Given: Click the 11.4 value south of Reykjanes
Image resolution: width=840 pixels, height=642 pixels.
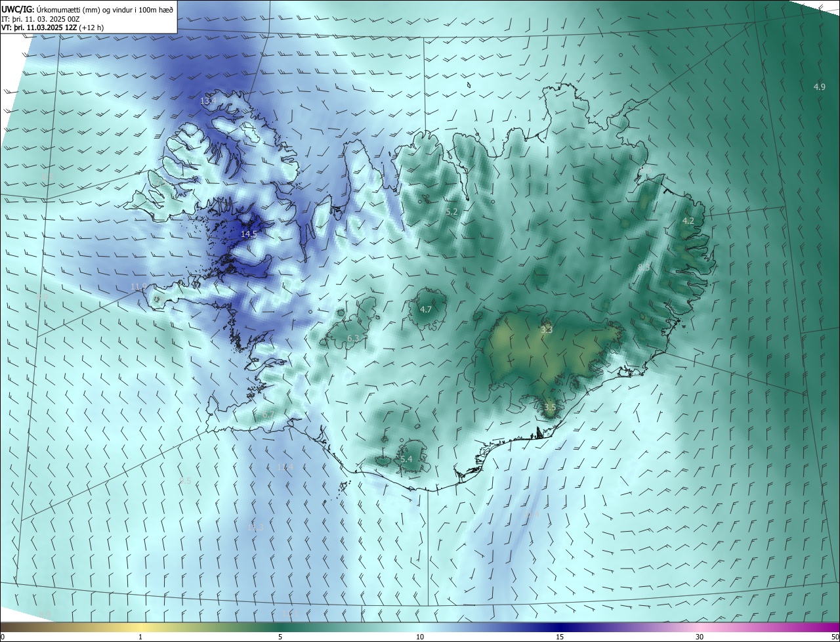Looking at the screenshot, I should point(285,467).
